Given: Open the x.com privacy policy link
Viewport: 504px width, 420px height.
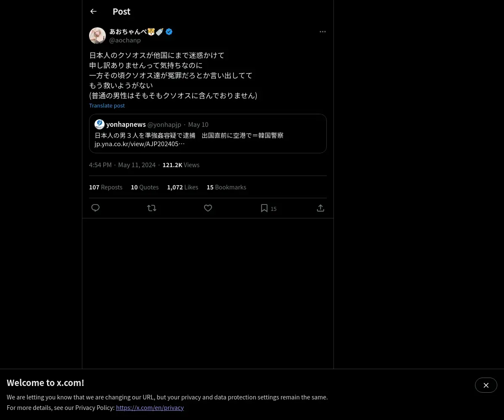Looking at the screenshot, I should click(150, 407).
